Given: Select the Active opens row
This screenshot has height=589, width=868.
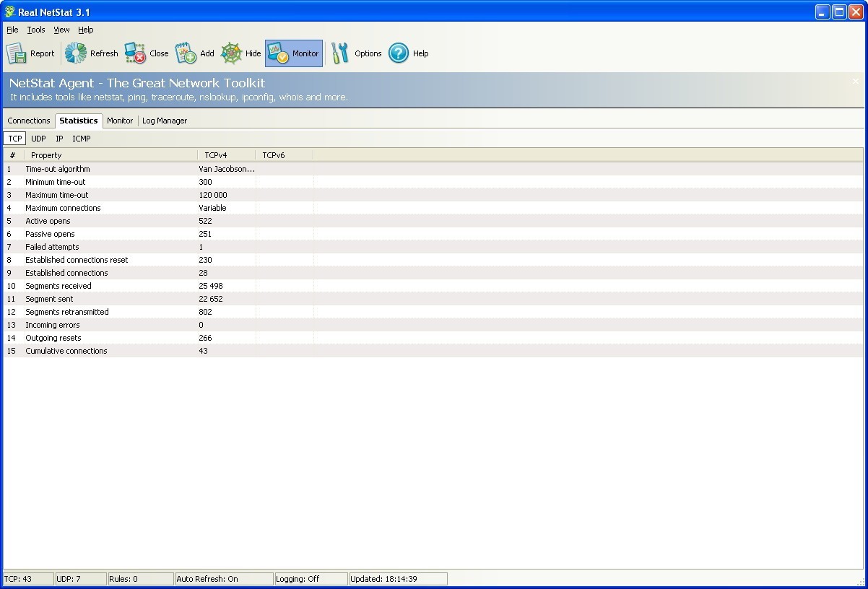Looking at the screenshot, I should (433, 221).
